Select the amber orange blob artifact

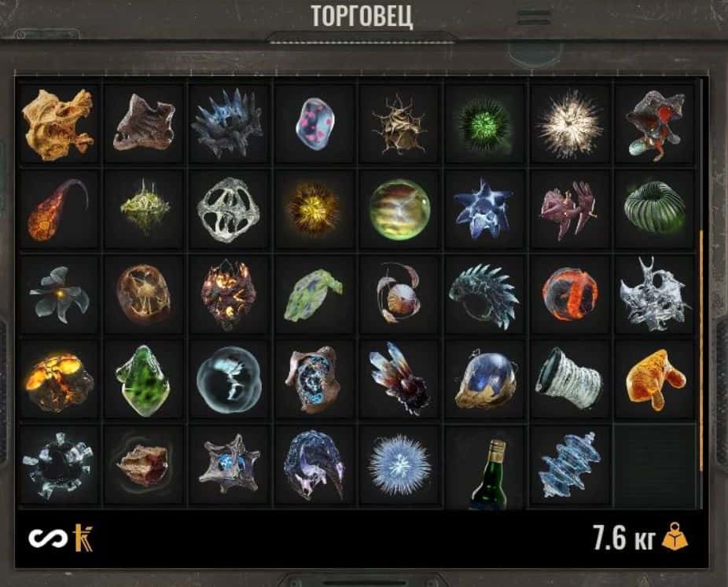pyautogui.click(x=656, y=380)
